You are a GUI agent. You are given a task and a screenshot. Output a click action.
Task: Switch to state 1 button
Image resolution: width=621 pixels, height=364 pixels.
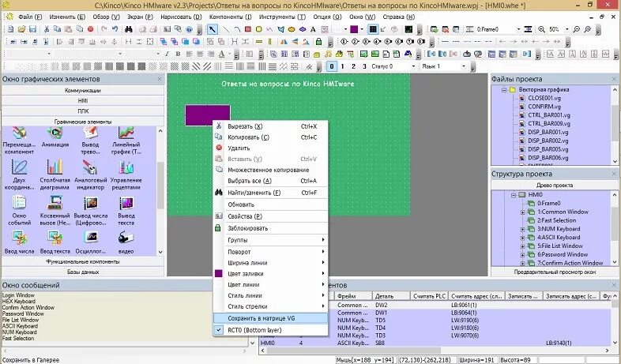pyautogui.click(x=343, y=66)
